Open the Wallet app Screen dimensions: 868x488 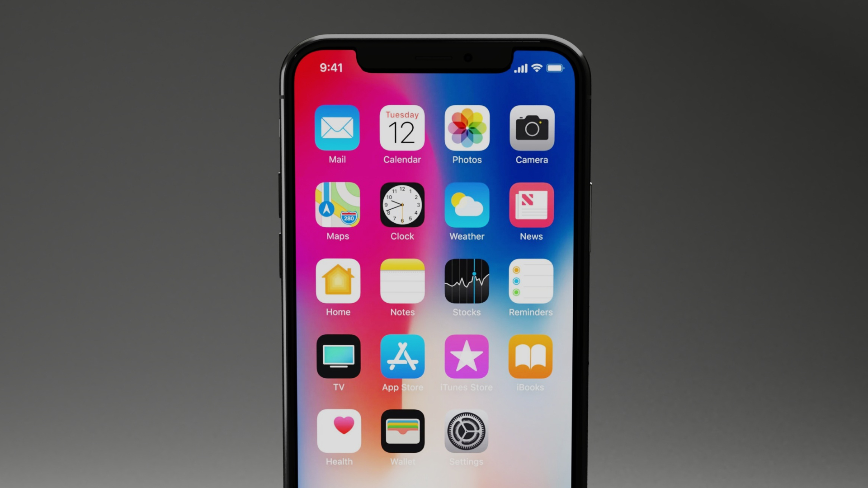click(x=402, y=432)
